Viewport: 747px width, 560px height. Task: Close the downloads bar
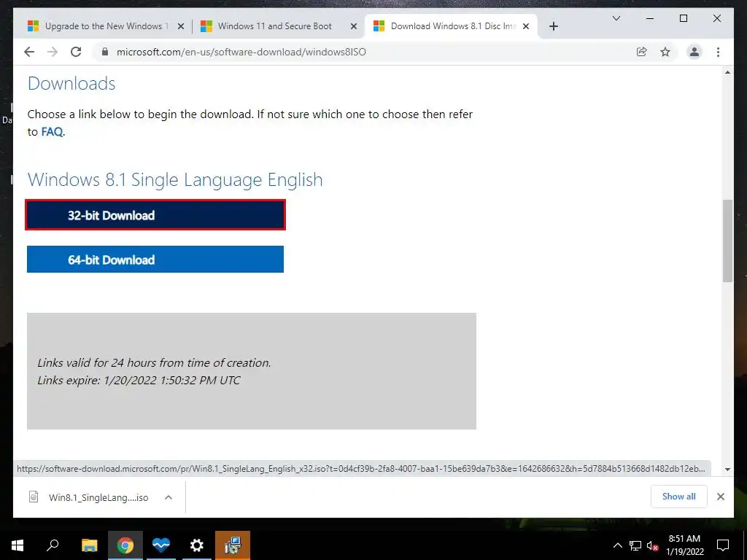721,497
